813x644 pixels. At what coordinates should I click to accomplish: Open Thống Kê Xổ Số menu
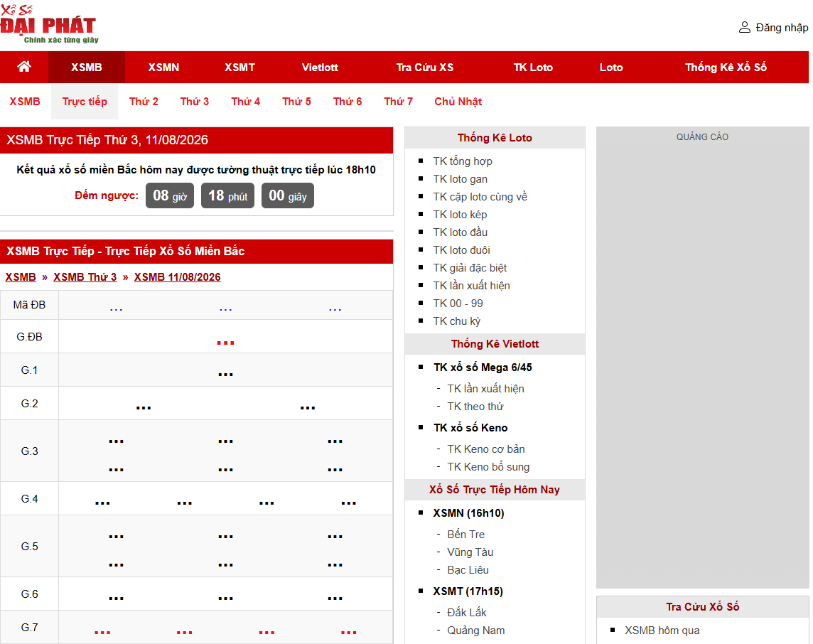726,68
